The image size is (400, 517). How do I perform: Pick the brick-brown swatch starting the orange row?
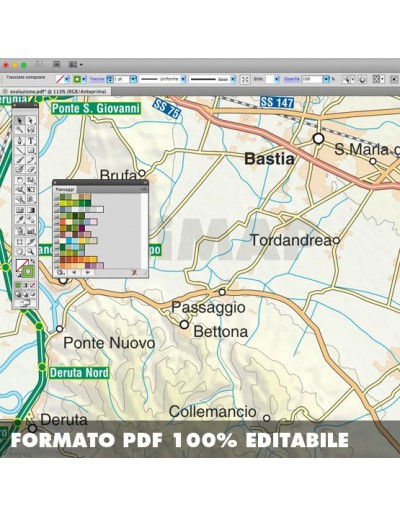[63, 259]
